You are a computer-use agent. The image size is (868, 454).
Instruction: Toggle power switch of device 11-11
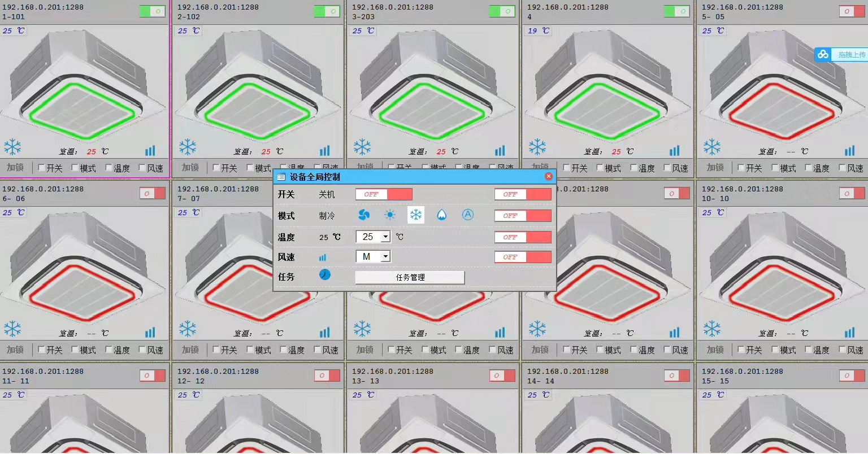click(x=153, y=376)
